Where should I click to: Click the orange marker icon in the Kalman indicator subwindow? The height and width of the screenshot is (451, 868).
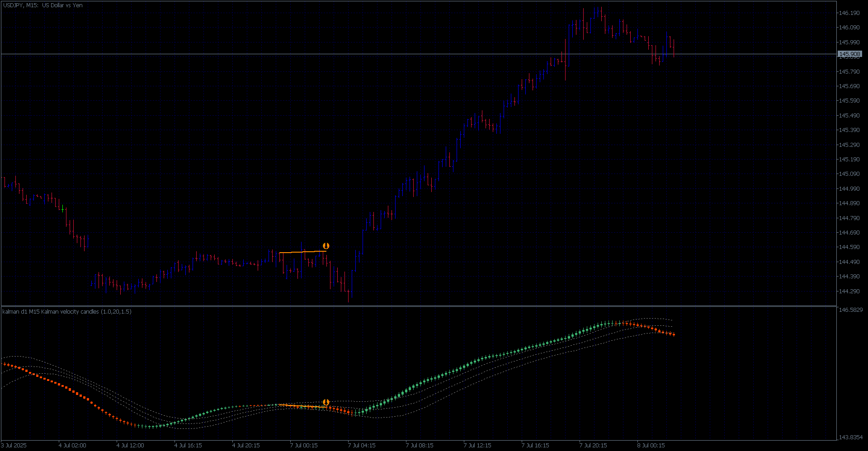(x=326, y=402)
